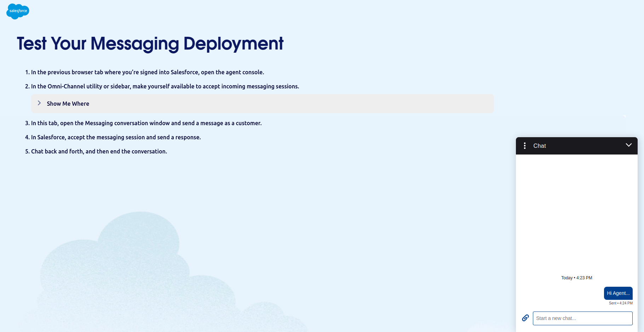
Task: Select step 5 about chatting back and forth
Action: coord(96,151)
